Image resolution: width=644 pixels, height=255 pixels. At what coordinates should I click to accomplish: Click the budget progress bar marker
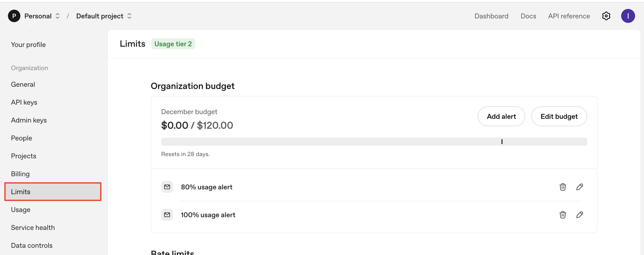[502, 142]
